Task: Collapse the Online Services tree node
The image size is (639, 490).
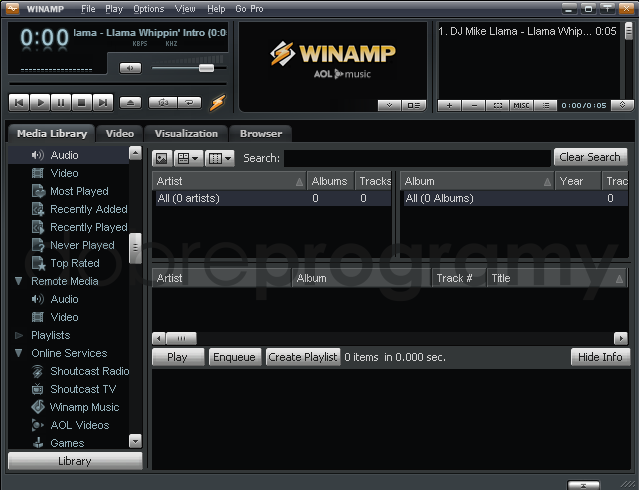Action: [18, 353]
